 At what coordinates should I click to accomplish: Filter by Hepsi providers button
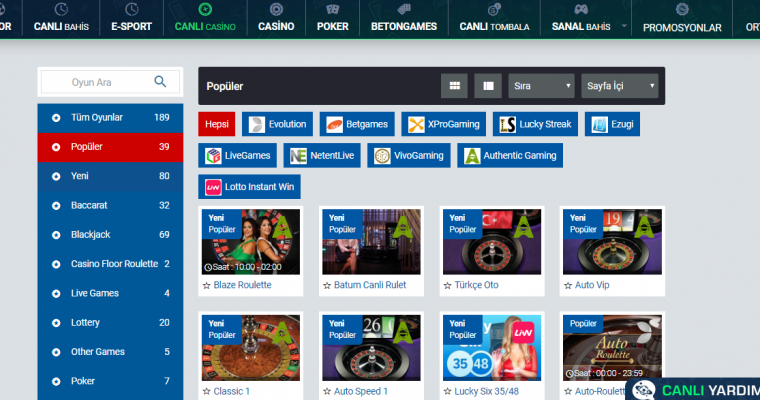tap(217, 124)
